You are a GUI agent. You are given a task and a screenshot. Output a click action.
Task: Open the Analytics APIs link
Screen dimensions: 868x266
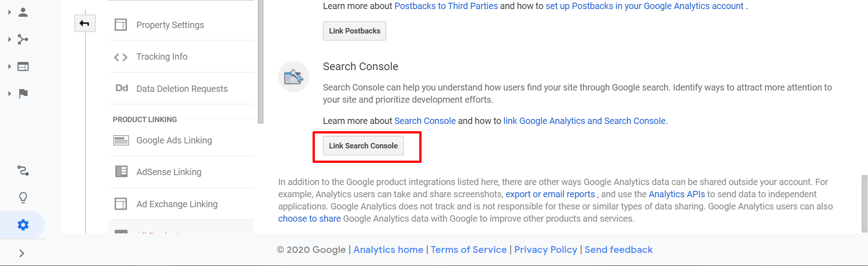677,194
